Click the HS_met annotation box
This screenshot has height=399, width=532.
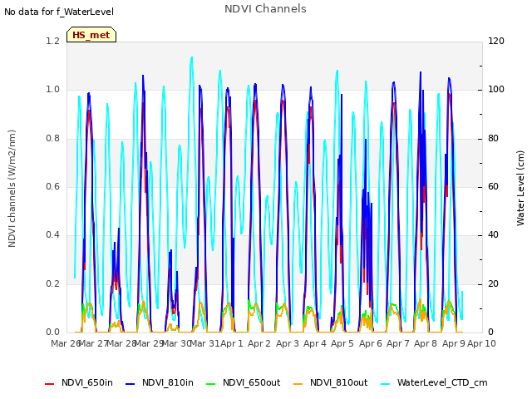[x=91, y=35]
